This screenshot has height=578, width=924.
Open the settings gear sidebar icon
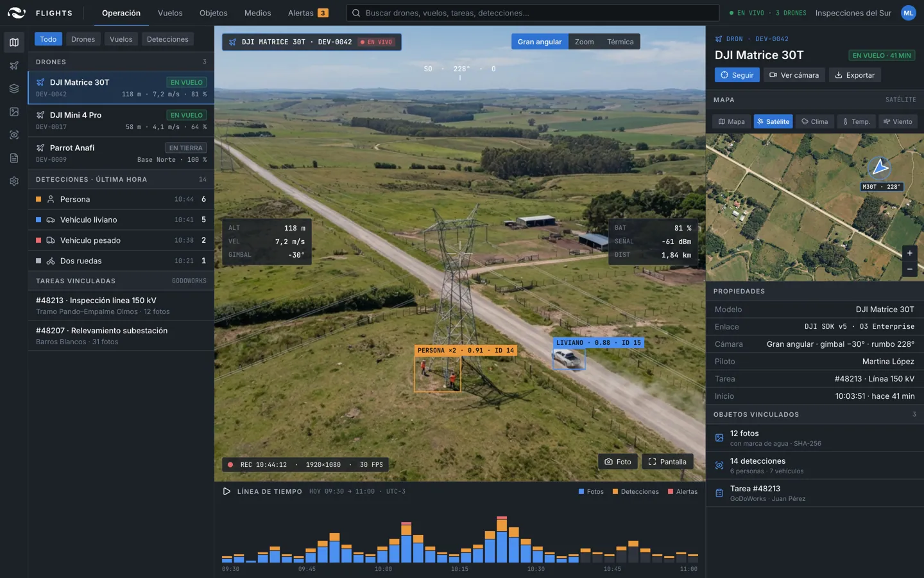coord(14,181)
